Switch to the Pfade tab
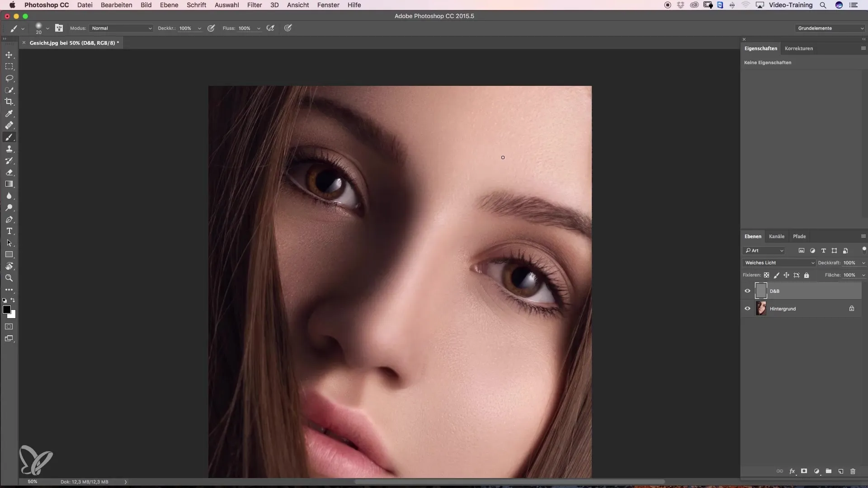Image resolution: width=868 pixels, height=488 pixels. (799, 236)
